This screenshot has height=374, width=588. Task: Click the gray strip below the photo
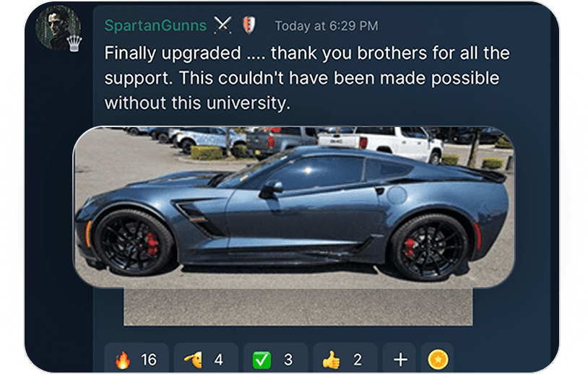click(x=298, y=307)
